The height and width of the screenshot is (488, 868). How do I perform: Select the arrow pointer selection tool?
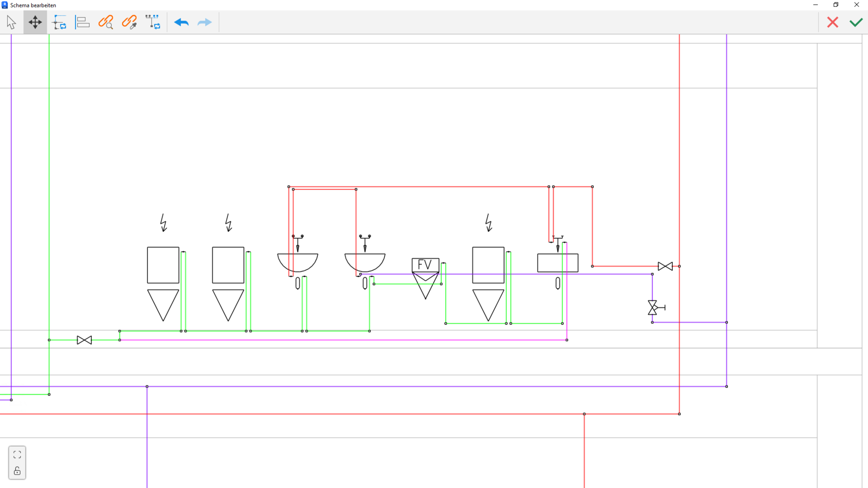tap(11, 22)
